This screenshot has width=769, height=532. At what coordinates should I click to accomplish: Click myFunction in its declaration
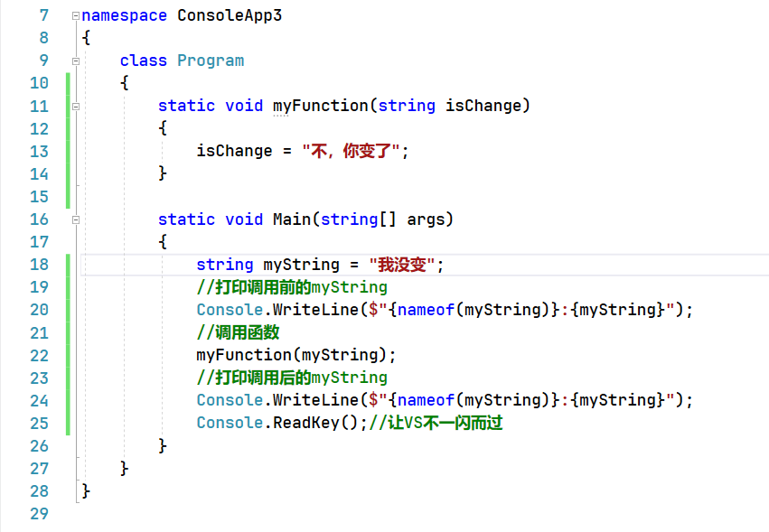click(320, 106)
